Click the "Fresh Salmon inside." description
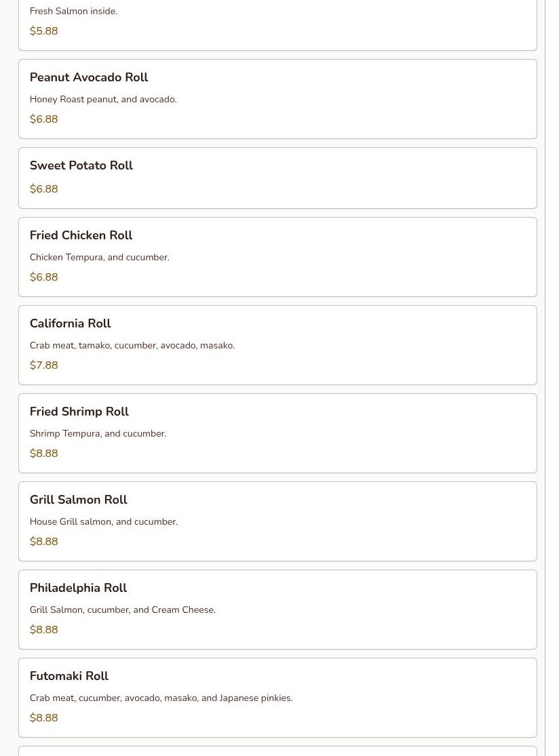 point(73,12)
